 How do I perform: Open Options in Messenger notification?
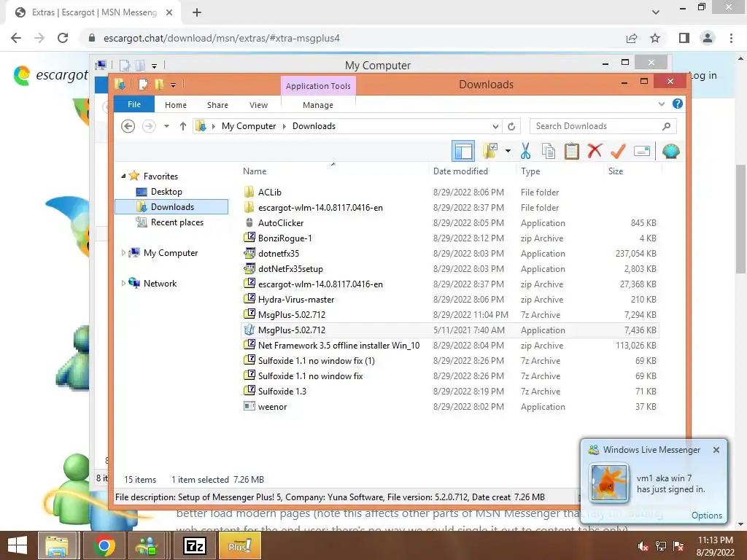tap(706, 516)
